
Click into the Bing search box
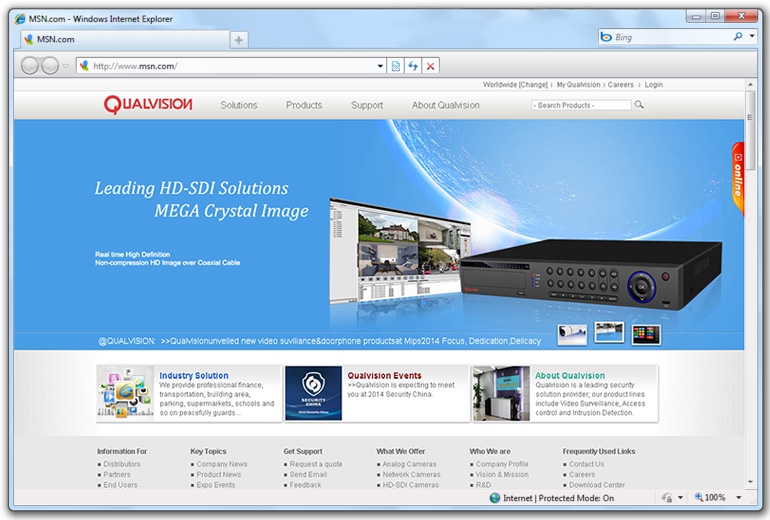(x=664, y=37)
